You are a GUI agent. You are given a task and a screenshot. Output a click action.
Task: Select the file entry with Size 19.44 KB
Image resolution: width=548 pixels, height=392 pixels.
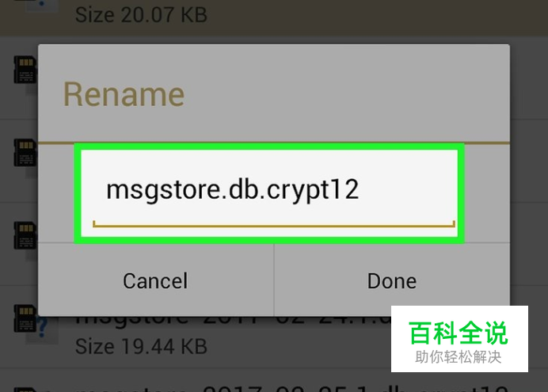(274, 336)
